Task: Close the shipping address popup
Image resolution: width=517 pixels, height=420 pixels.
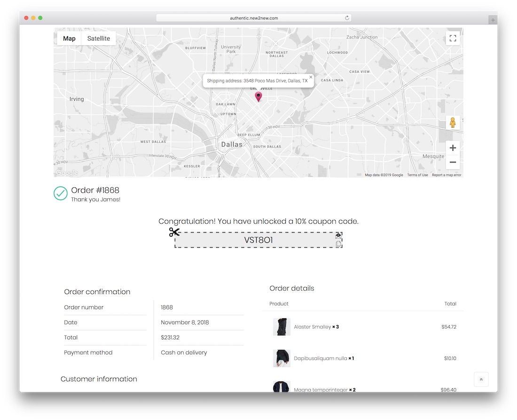Action: (311, 77)
